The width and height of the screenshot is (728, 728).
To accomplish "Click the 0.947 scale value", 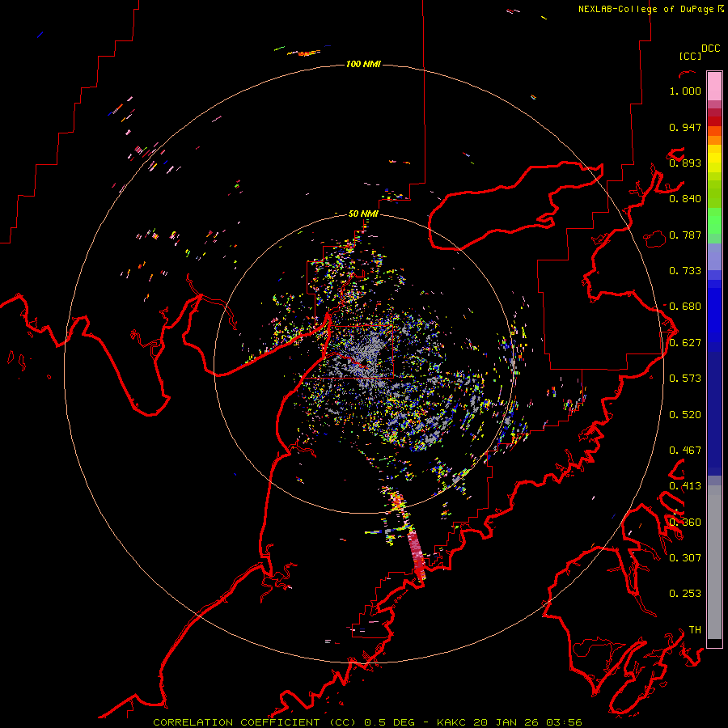I will tap(685, 127).
